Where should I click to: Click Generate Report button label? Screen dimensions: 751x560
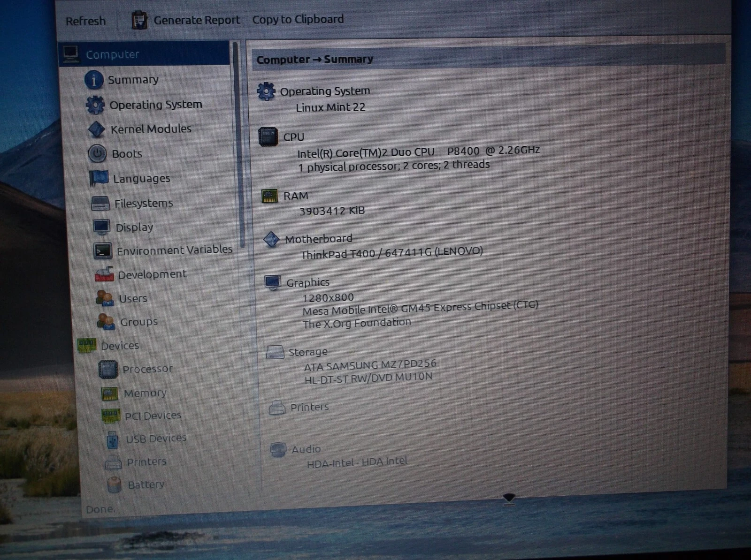(197, 20)
